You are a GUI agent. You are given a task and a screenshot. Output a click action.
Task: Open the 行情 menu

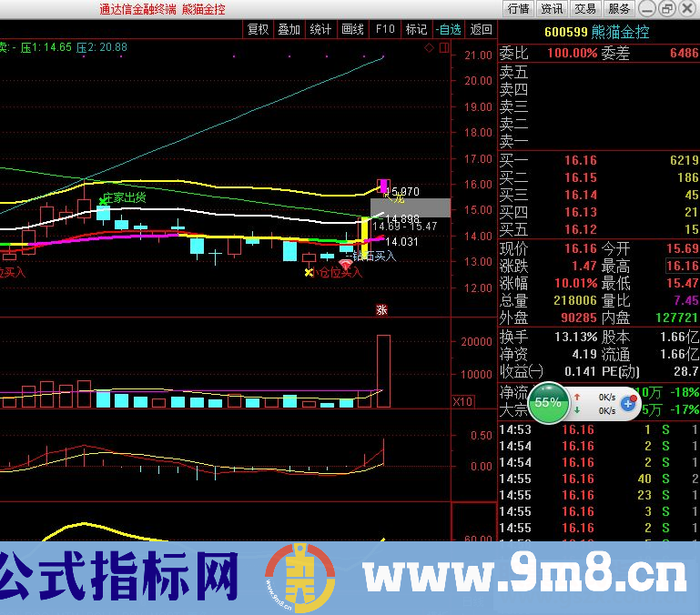518,8
